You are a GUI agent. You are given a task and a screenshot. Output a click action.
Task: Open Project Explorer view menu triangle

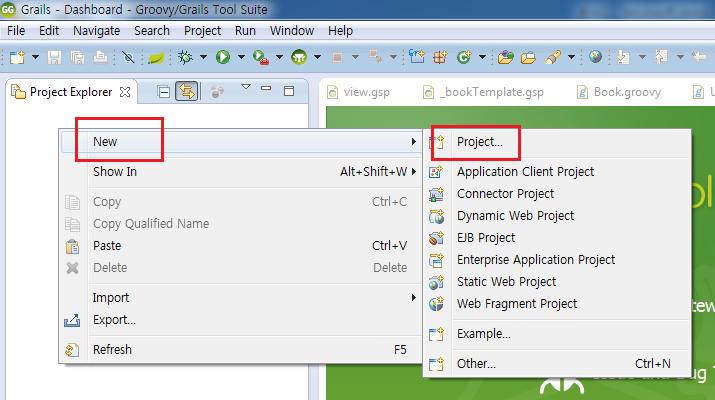(246, 87)
